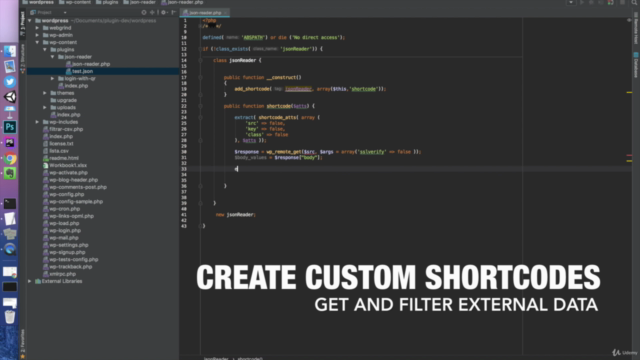This screenshot has height=360, width=640.
Task: Expand External Libraries node
Action: 30,281
